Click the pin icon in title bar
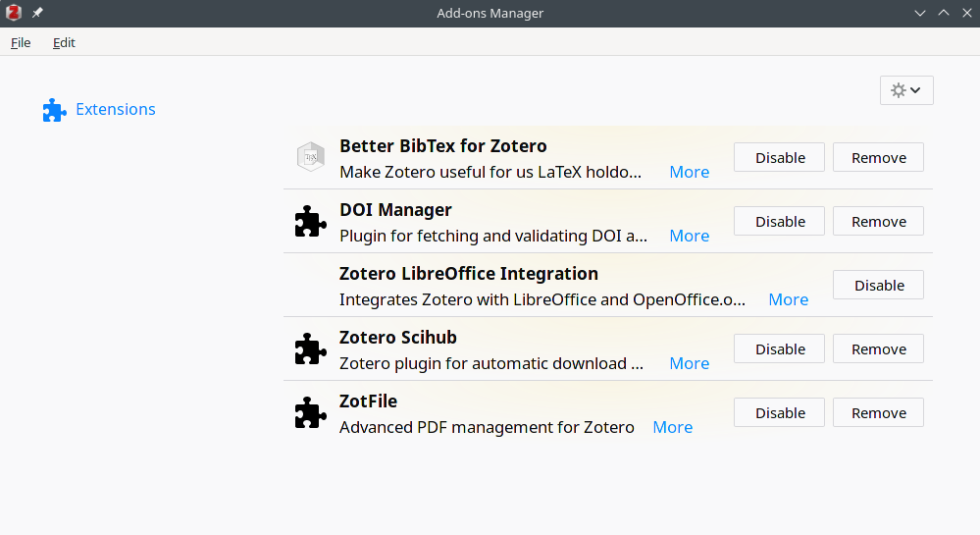980x535 pixels. [37, 13]
